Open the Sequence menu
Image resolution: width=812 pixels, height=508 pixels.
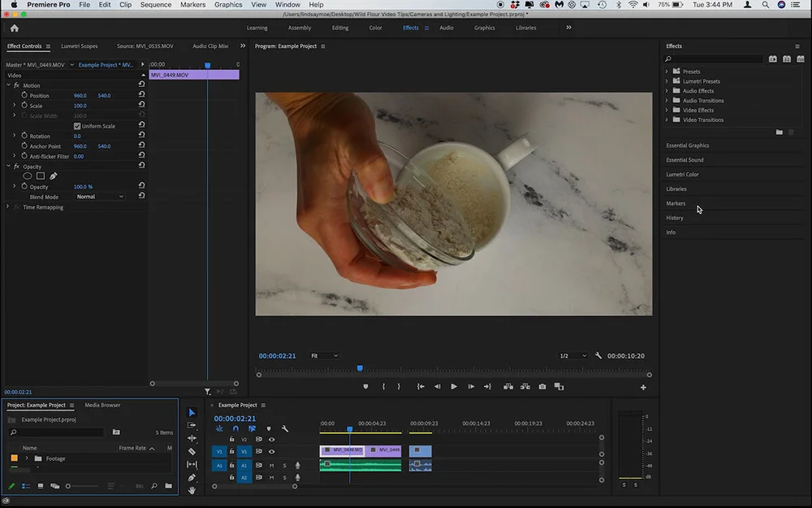click(156, 5)
